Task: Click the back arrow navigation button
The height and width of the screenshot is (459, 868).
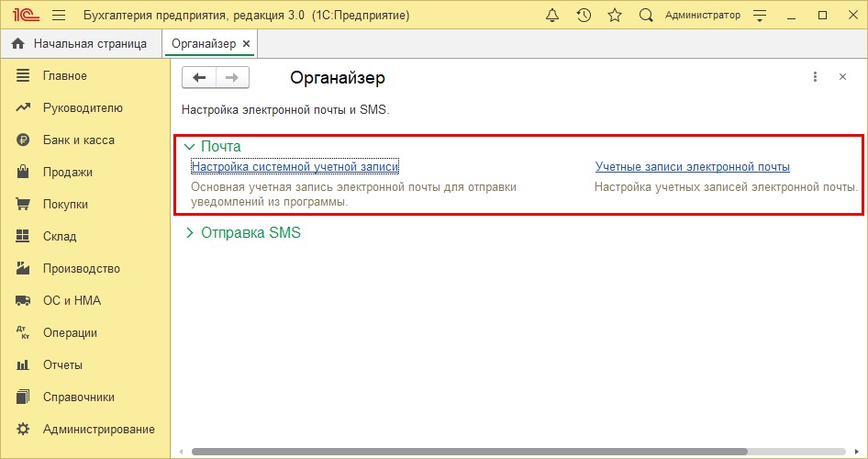Action: click(199, 78)
